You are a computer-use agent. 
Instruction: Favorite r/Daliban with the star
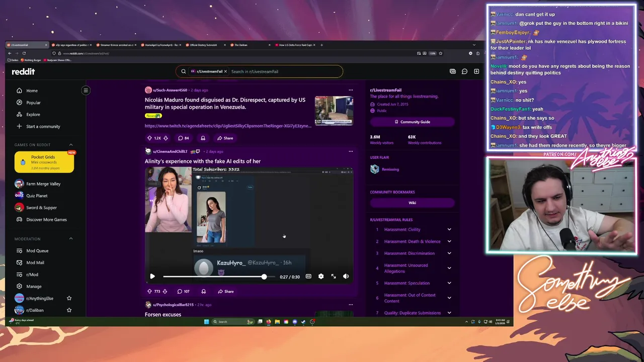click(69, 311)
